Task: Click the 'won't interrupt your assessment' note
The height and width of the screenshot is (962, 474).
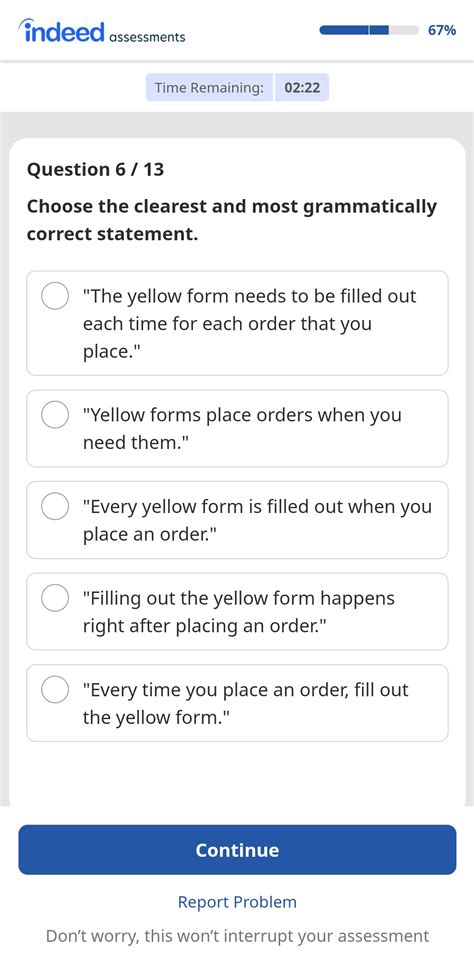Action: coord(237,936)
